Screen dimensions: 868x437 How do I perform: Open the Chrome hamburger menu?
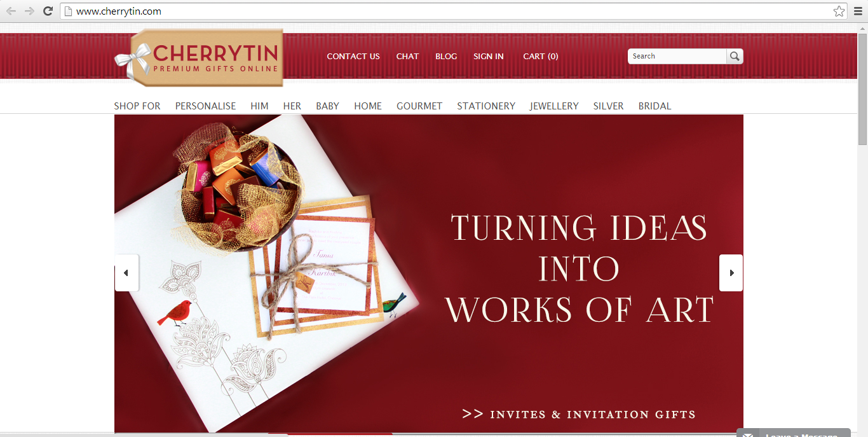tap(857, 11)
